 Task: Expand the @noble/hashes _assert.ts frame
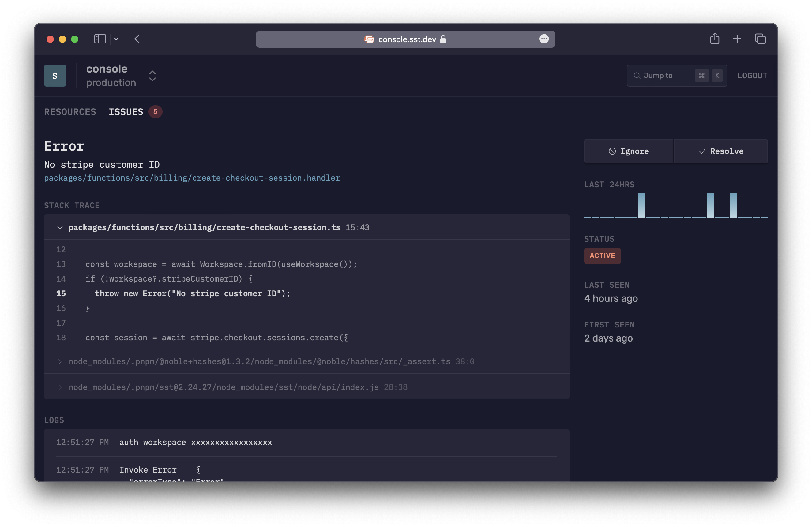[60, 361]
